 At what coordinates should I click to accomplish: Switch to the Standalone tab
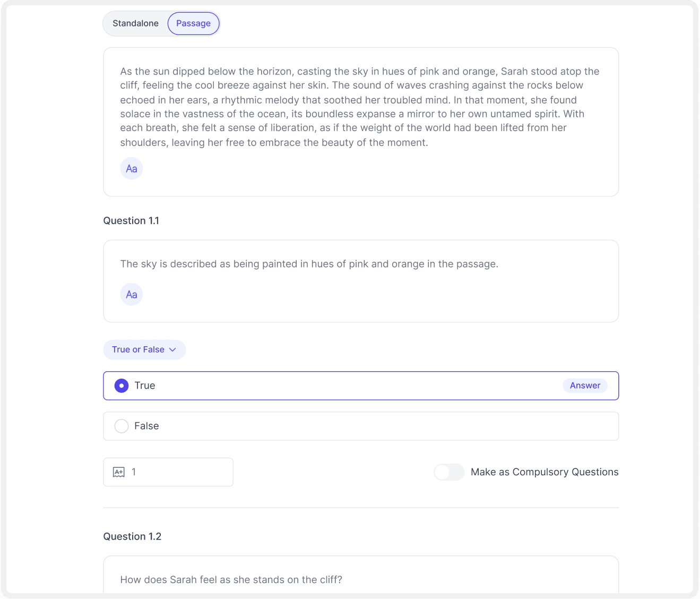coord(135,23)
